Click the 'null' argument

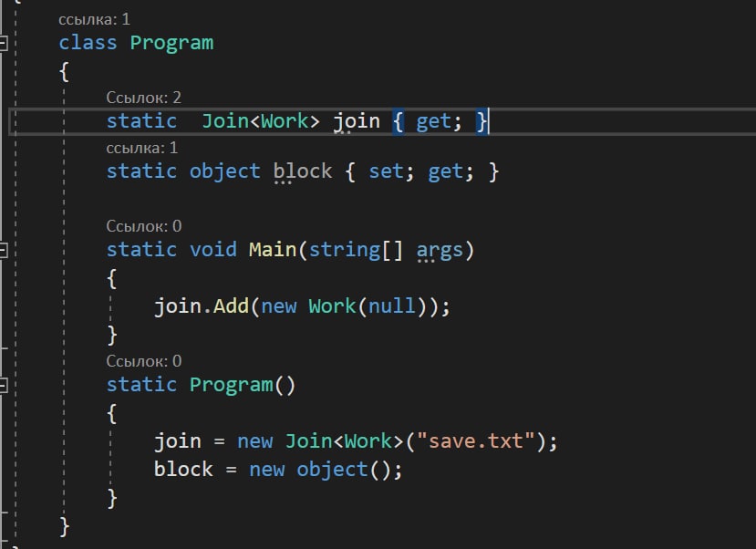click(391, 306)
